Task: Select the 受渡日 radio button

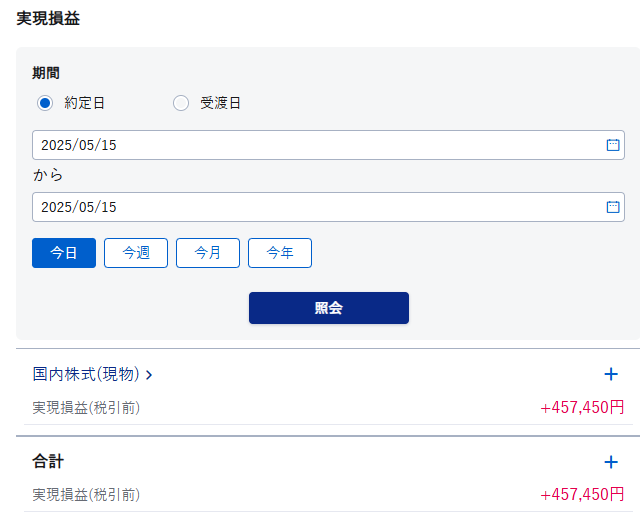Action: tap(181, 103)
